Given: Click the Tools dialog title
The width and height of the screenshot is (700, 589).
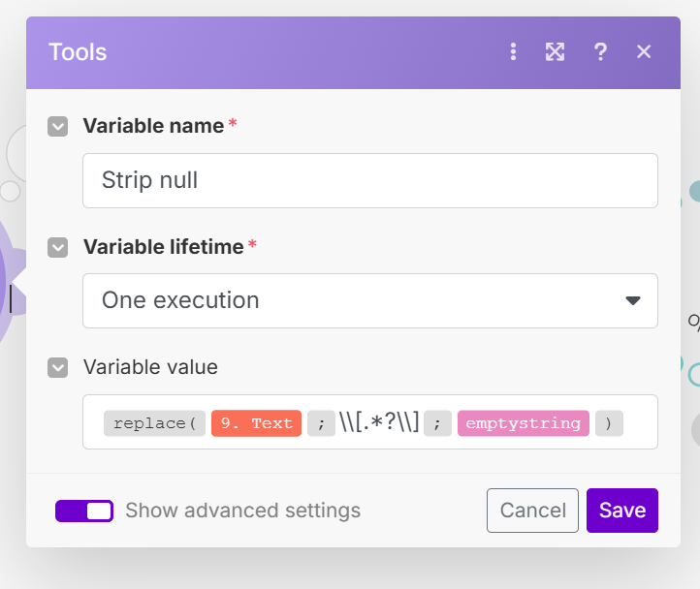Looking at the screenshot, I should tap(78, 52).
